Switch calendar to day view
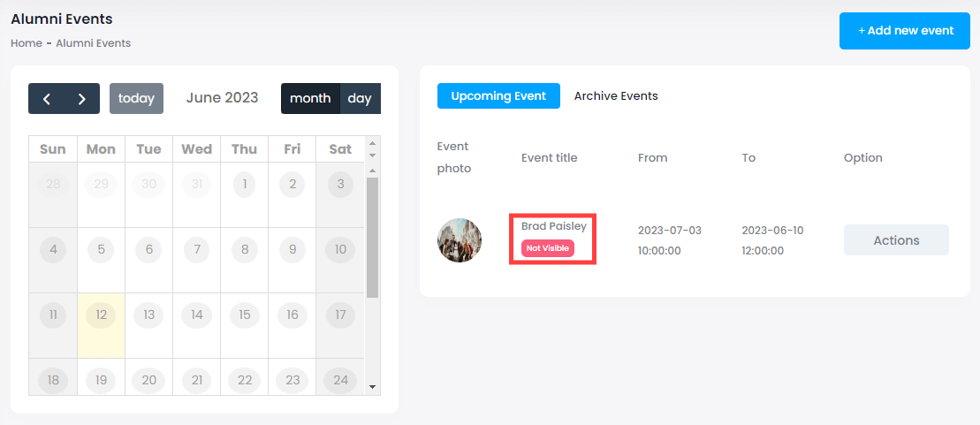This screenshot has width=980, height=425. tap(360, 99)
